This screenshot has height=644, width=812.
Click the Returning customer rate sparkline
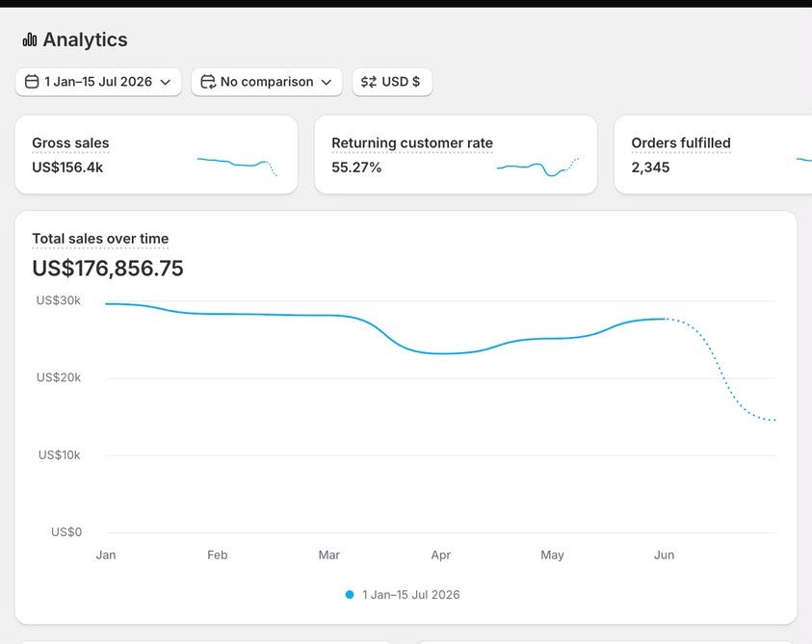[x=537, y=167]
